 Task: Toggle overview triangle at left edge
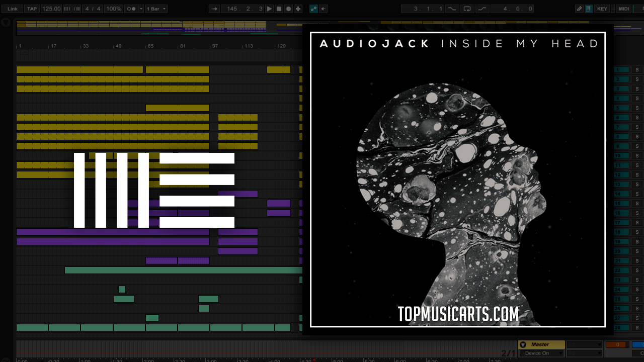[x=6, y=23]
